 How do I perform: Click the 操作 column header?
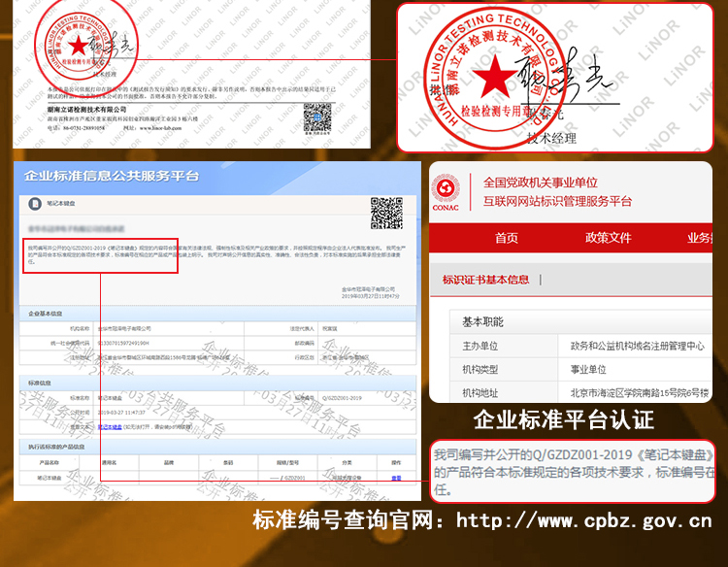[x=396, y=462]
